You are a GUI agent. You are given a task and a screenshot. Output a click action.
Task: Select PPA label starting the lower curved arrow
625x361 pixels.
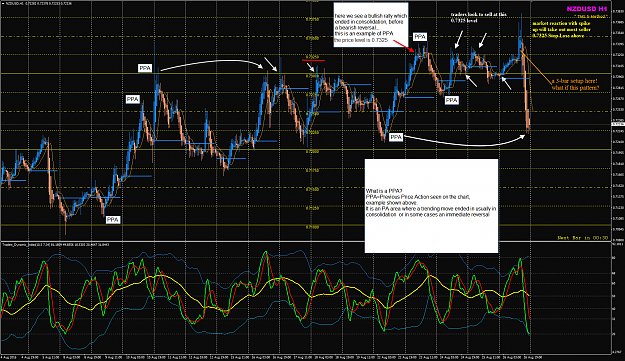(396, 137)
